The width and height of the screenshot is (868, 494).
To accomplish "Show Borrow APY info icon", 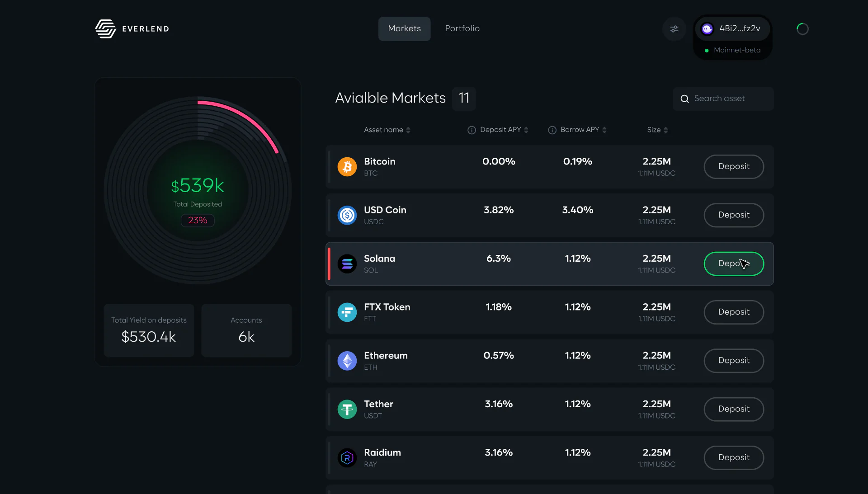I will 552,130.
